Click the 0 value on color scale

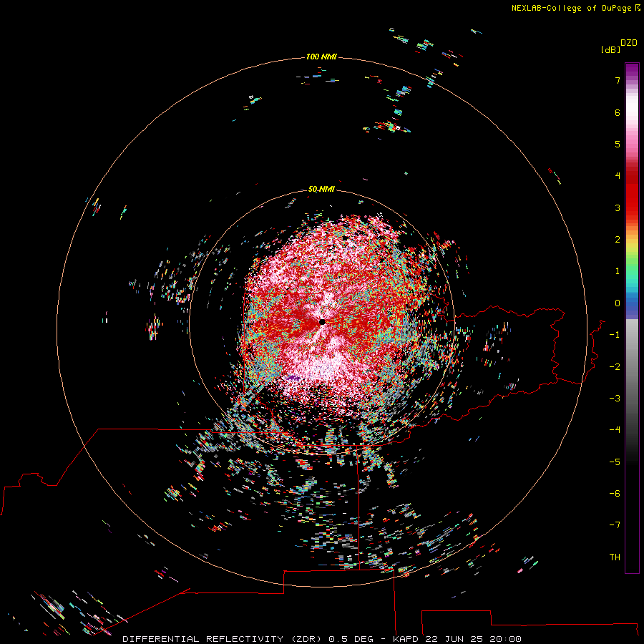618,303
